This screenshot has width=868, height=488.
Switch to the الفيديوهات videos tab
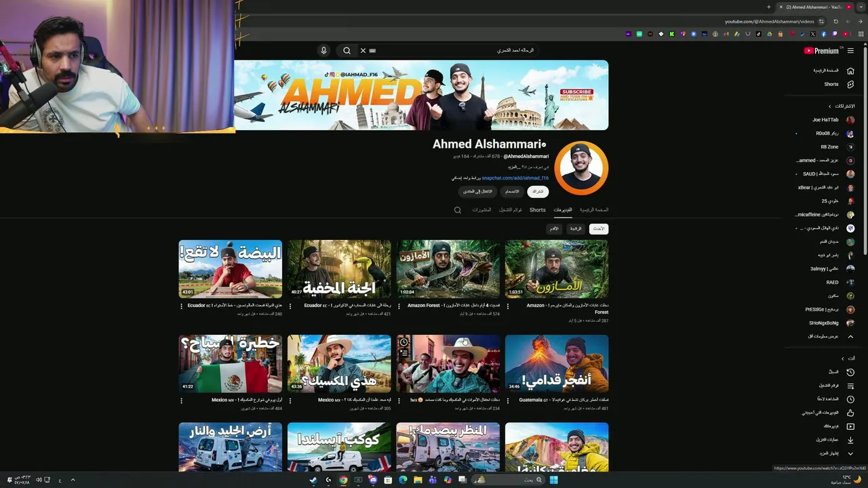[563, 210]
